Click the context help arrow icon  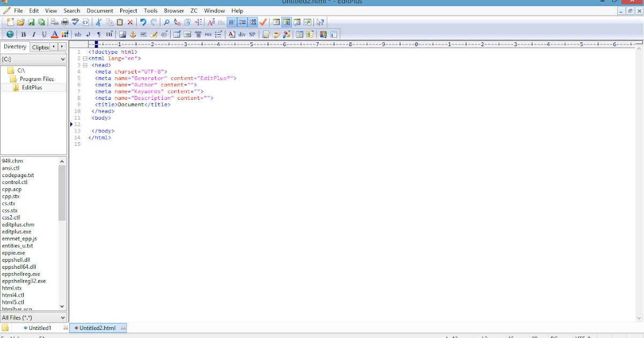320,22
